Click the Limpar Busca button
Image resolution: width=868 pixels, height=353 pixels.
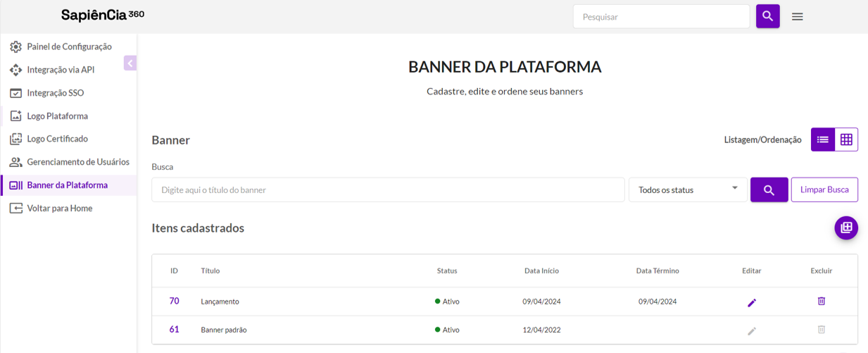[824, 190]
